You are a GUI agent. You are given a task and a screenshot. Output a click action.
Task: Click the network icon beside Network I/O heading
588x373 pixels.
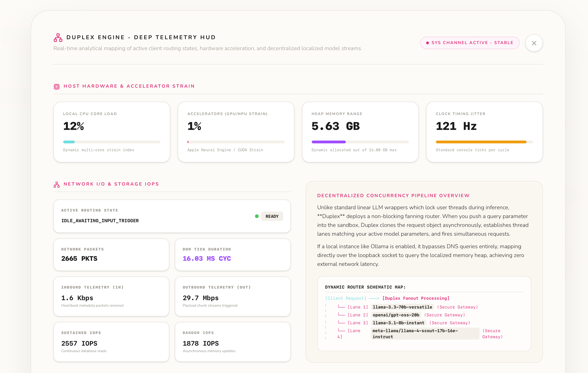tap(57, 184)
